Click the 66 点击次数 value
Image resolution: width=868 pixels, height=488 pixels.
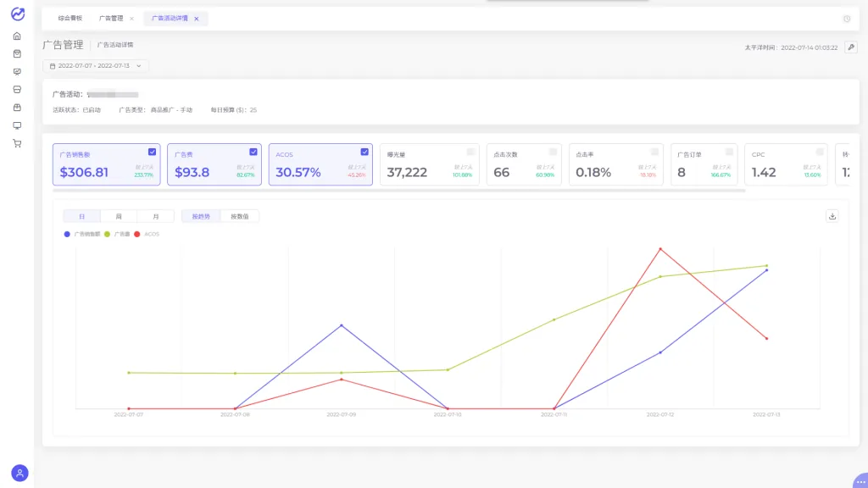pyautogui.click(x=502, y=172)
